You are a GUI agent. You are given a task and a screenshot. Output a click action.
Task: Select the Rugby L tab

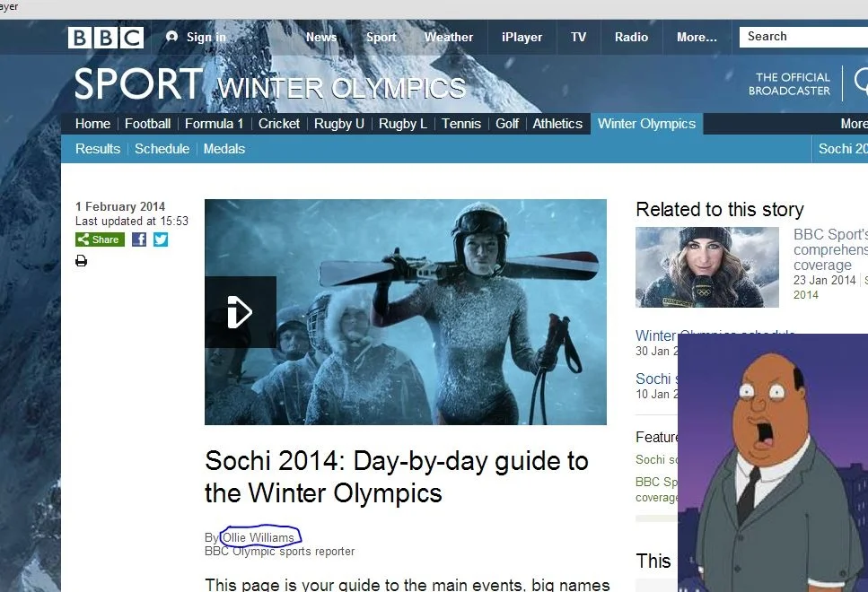(402, 124)
